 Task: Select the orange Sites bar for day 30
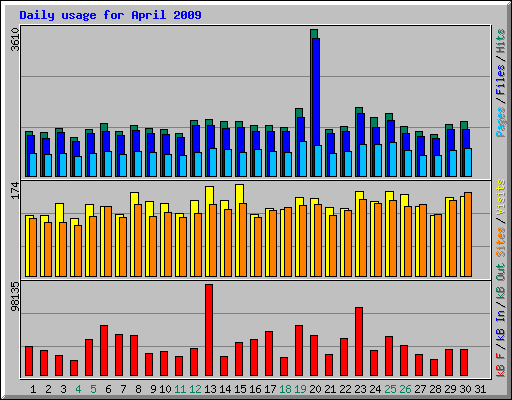[468, 234]
